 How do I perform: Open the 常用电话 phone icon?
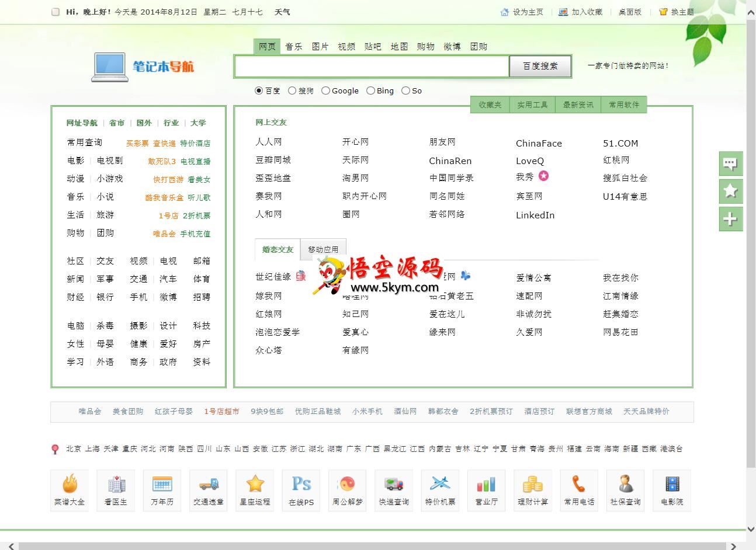coord(579,490)
